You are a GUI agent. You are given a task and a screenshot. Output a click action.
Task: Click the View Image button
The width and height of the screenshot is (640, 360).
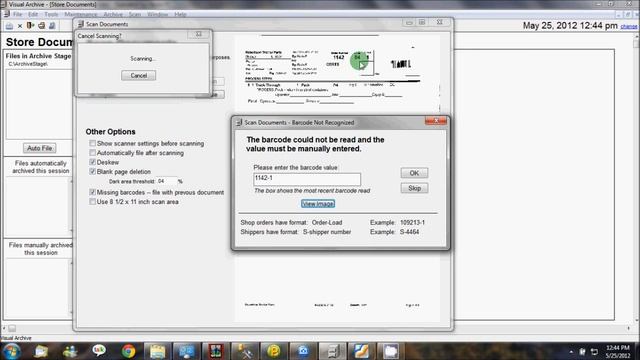pos(318,204)
